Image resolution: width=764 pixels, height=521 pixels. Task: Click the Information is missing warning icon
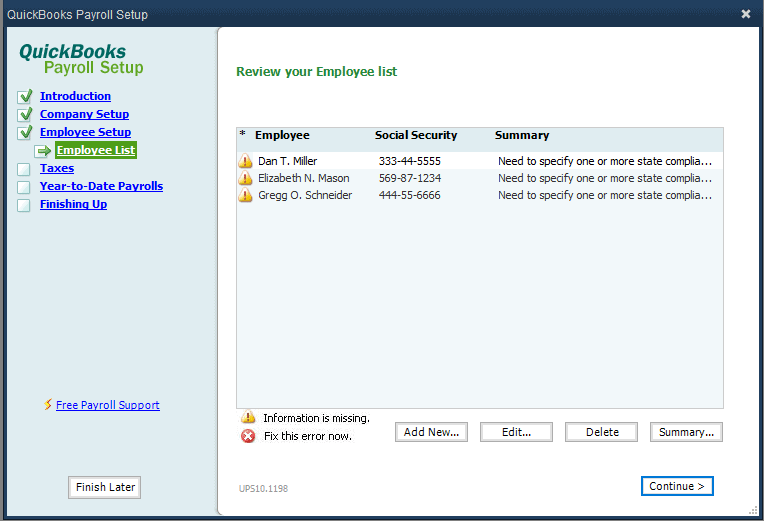tap(248, 417)
